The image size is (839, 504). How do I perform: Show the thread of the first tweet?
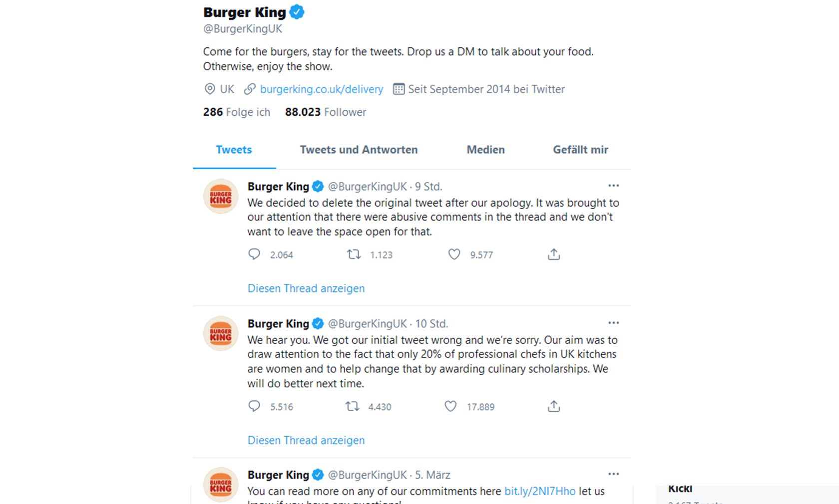tap(306, 288)
